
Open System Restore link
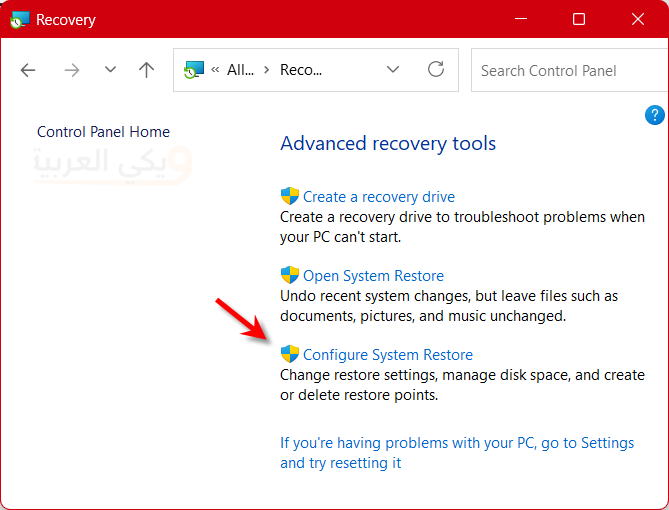pyautogui.click(x=373, y=276)
